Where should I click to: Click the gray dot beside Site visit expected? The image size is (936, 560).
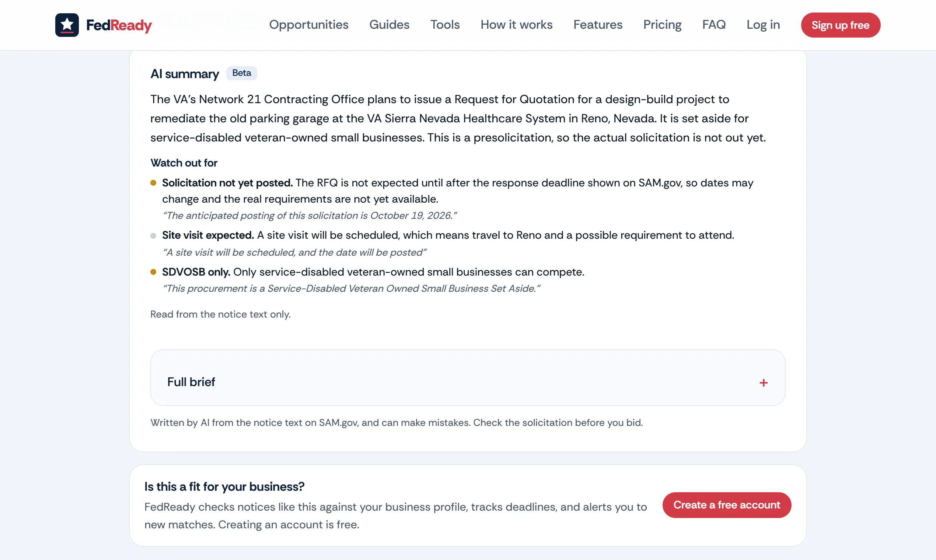tap(153, 236)
